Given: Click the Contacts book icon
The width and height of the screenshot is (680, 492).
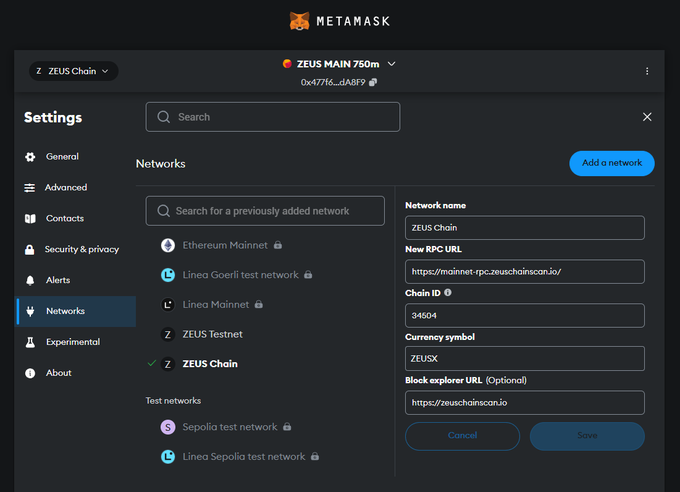Looking at the screenshot, I should [x=30, y=219].
